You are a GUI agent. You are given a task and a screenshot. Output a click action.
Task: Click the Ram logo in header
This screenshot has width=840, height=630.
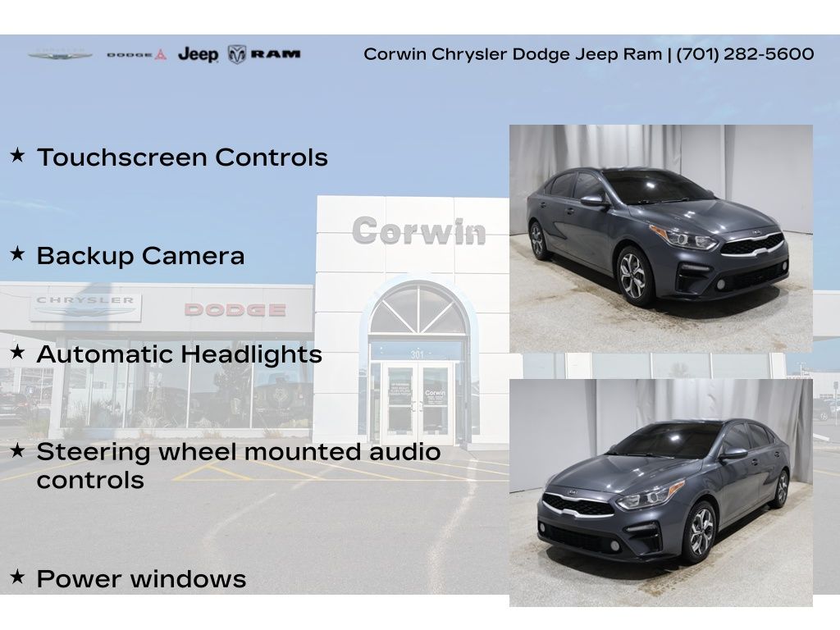pos(264,55)
